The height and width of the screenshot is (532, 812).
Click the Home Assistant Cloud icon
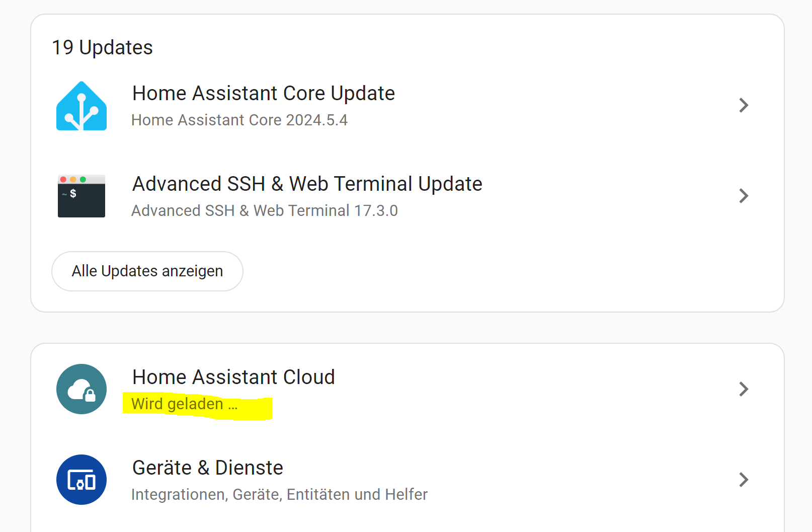tap(82, 389)
